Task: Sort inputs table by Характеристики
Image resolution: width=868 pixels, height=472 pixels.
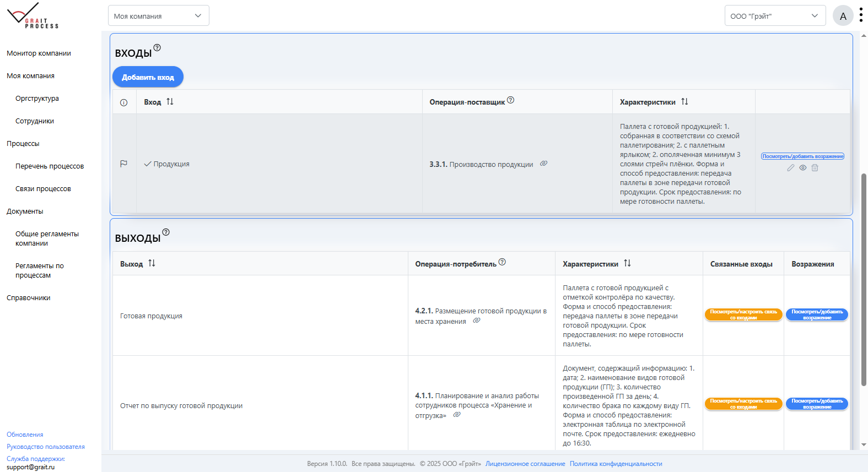Action: (684, 102)
